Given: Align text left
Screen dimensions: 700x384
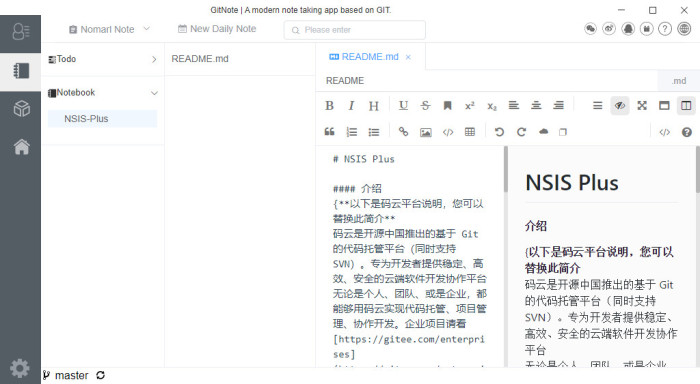Looking at the screenshot, I should [514, 105].
